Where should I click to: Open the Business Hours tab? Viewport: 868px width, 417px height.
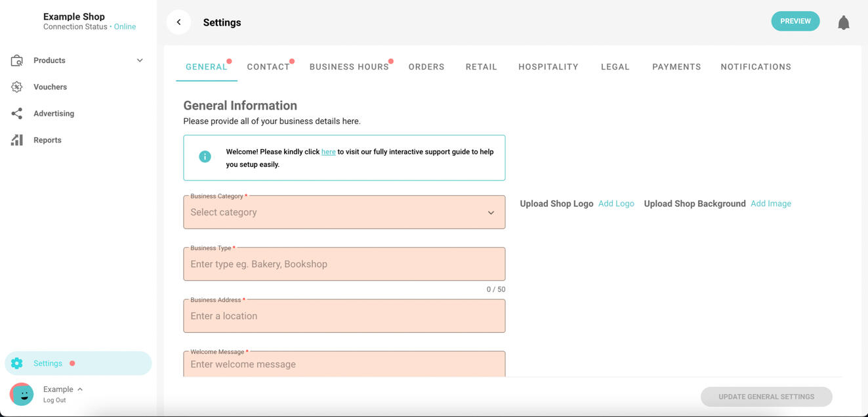349,67
